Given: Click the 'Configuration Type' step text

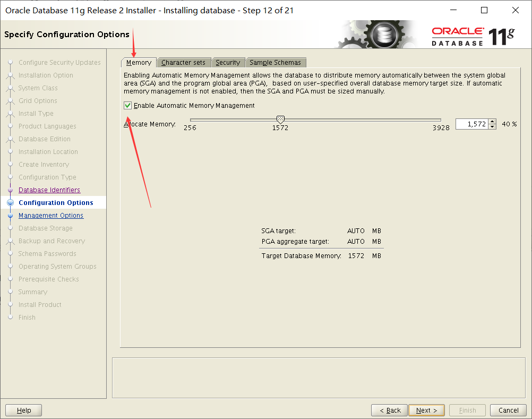Looking at the screenshot, I should coord(47,177).
